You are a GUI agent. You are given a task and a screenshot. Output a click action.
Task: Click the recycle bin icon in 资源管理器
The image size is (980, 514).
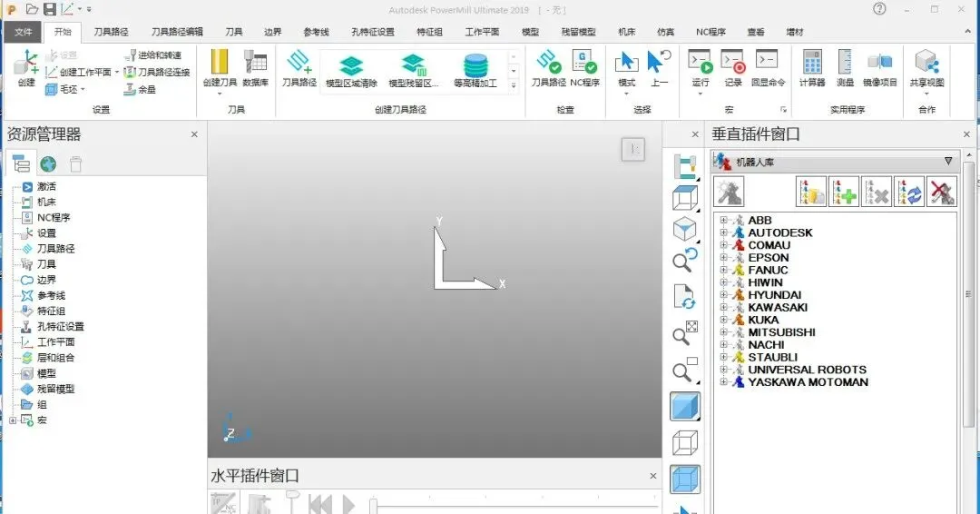[x=75, y=163]
